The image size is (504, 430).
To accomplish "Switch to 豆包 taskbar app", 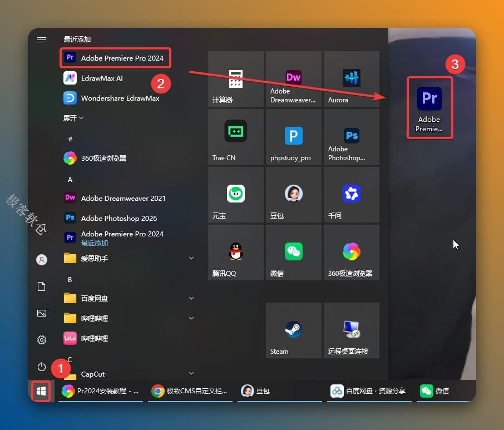I will click(279, 391).
